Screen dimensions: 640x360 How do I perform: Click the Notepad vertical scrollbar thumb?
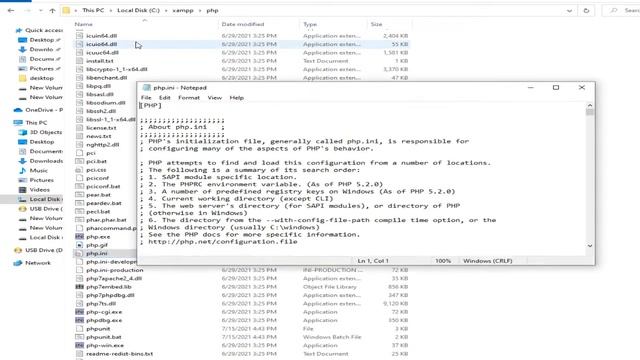coord(590,113)
